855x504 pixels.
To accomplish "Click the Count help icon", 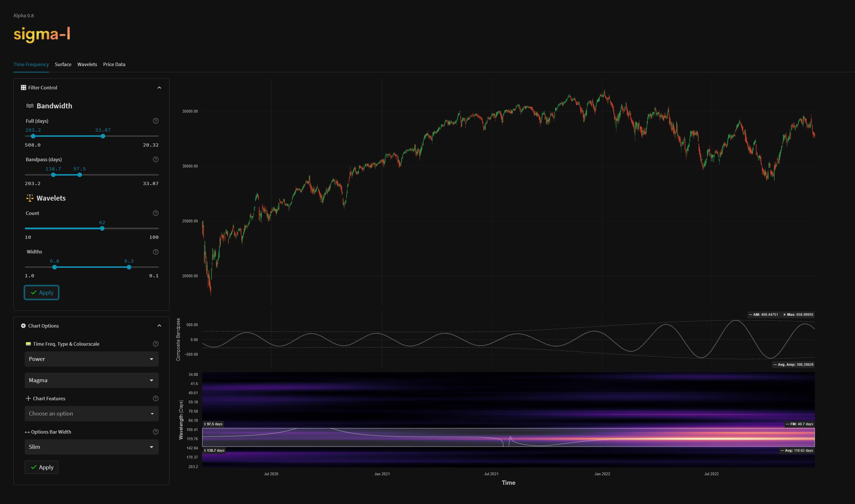I will 156,213.
